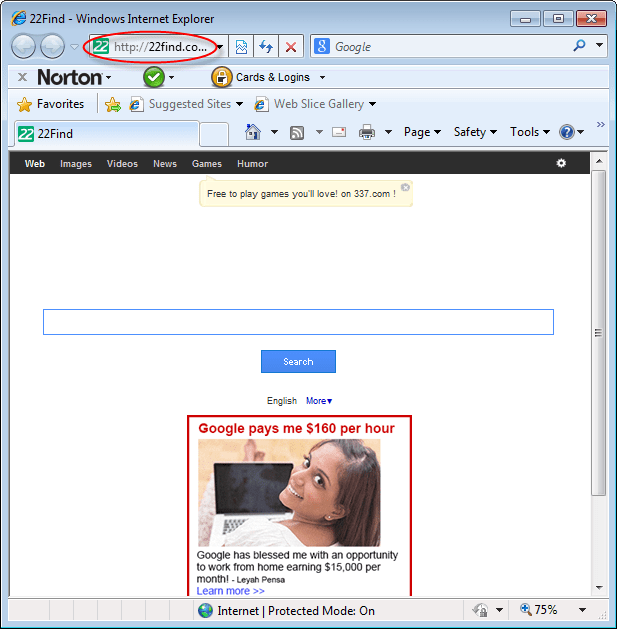Click the Google pays me ad headline
Viewport: 617px width, 629px height.
coord(296,428)
